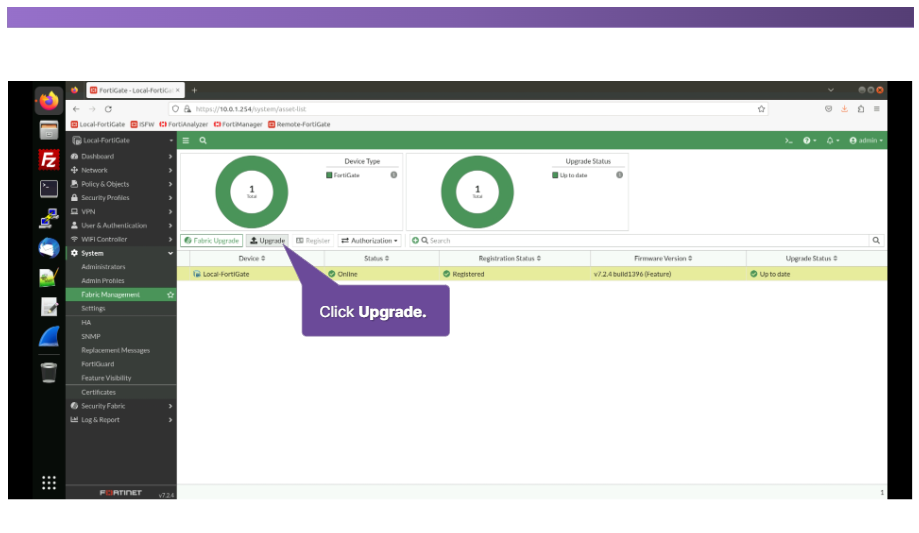Open the Files manager dock icon
The width and height of the screenshot is (919, 533).
pyautogui.click(x=49, y=130)
